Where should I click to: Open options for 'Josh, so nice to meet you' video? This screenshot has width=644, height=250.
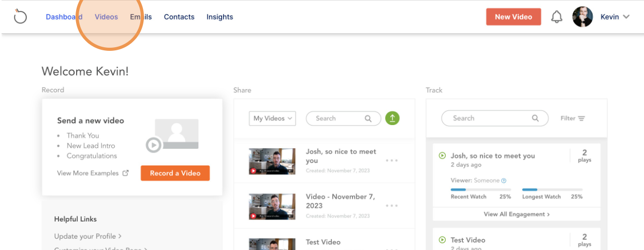392,160
